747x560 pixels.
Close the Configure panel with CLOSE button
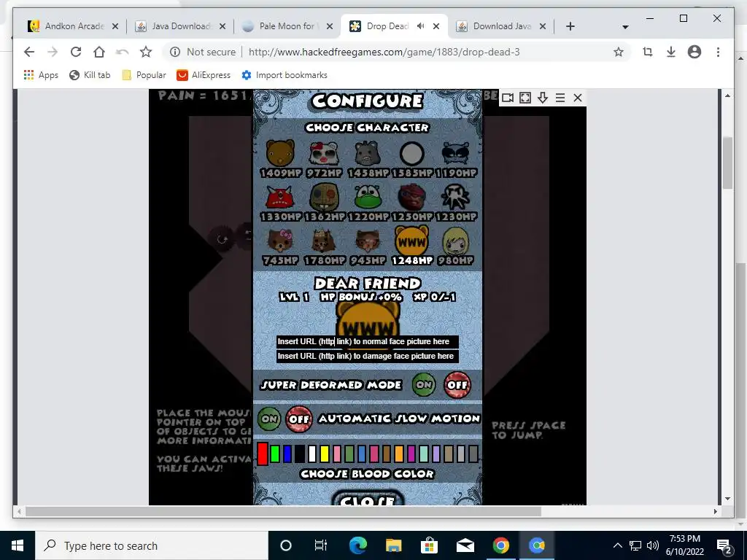[368, 499]
